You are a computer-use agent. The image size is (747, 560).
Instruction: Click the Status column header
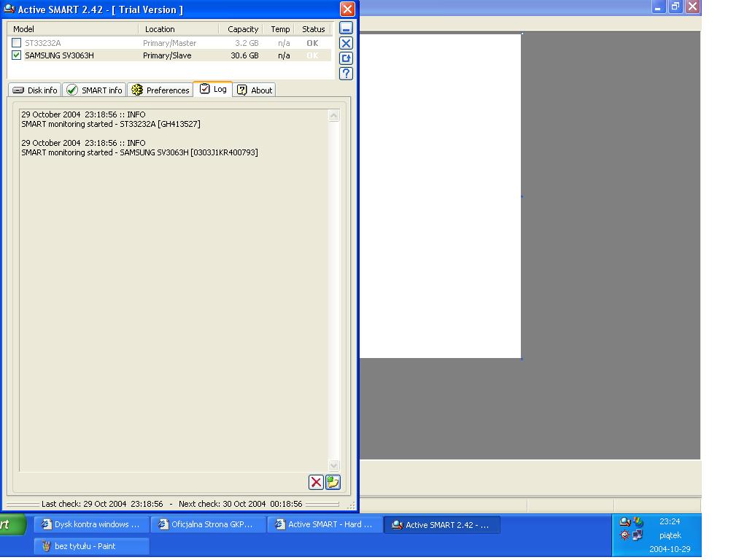pyautogui.click(x=313, y=29)
